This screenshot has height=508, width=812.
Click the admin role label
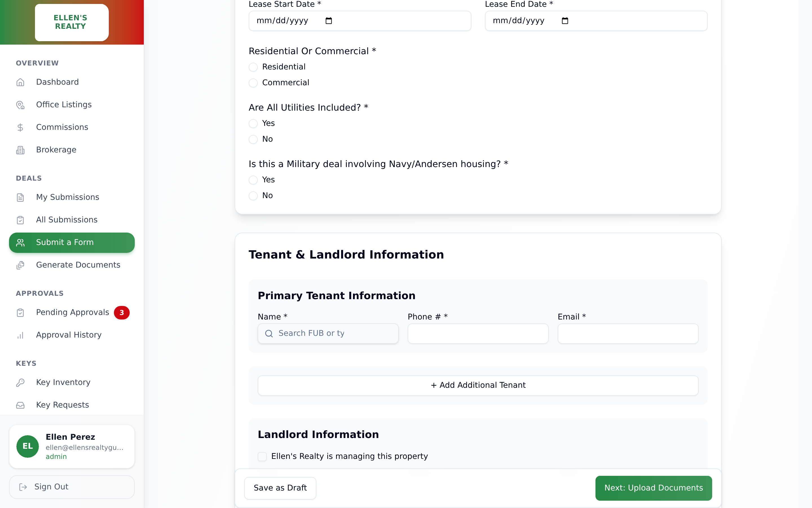(x=56, y=457)
